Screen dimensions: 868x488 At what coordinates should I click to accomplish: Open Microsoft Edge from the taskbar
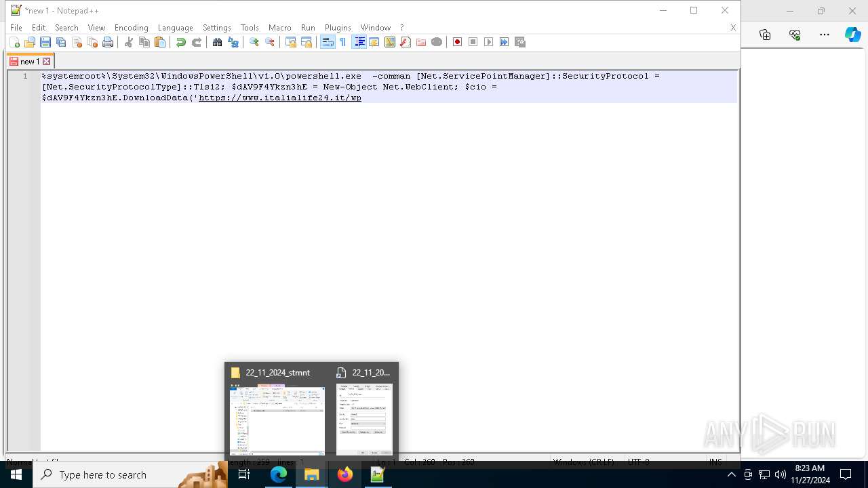(279, 474)
